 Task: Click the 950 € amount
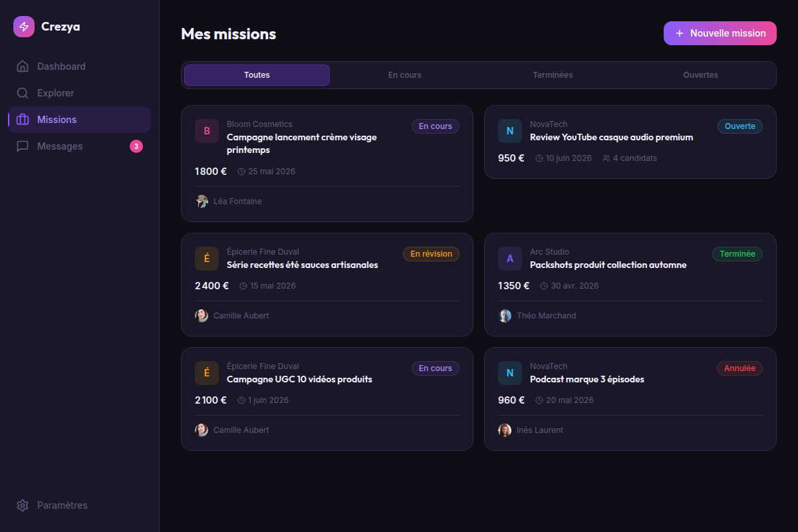point(511,158)
